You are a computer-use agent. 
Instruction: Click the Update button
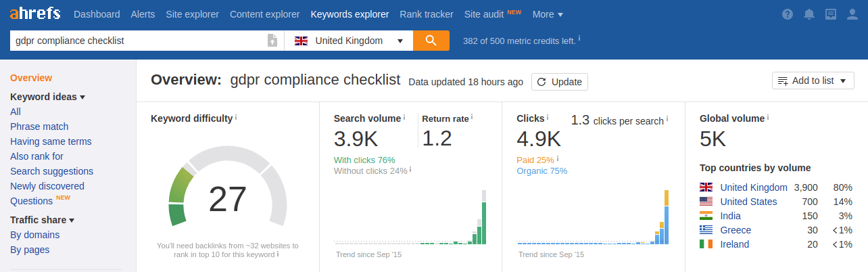point(560,82)
